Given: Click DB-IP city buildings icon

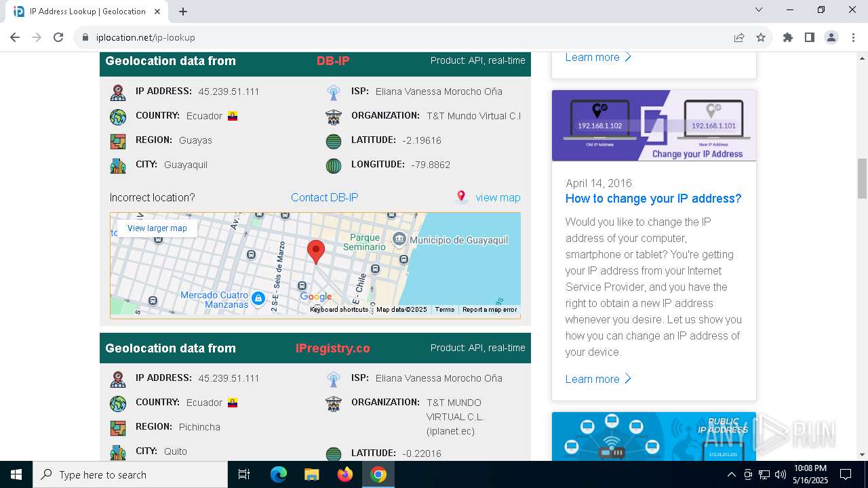Looking at the screenshot, I should pos(118,165).
